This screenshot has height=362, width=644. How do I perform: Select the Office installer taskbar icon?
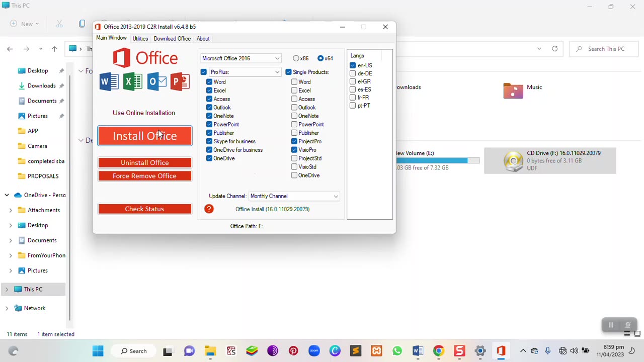pyautogui.click(x=501, y=351)
